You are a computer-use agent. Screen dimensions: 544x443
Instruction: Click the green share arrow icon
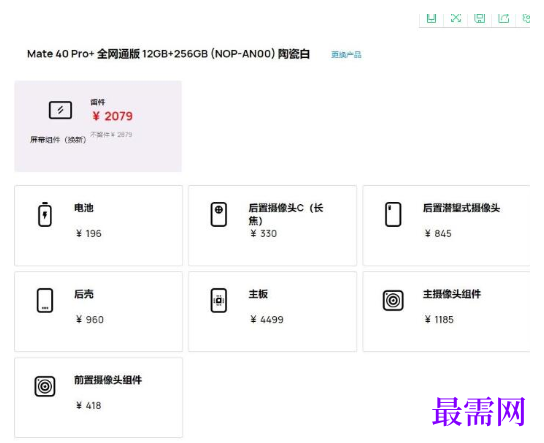[x=503, y=18]
